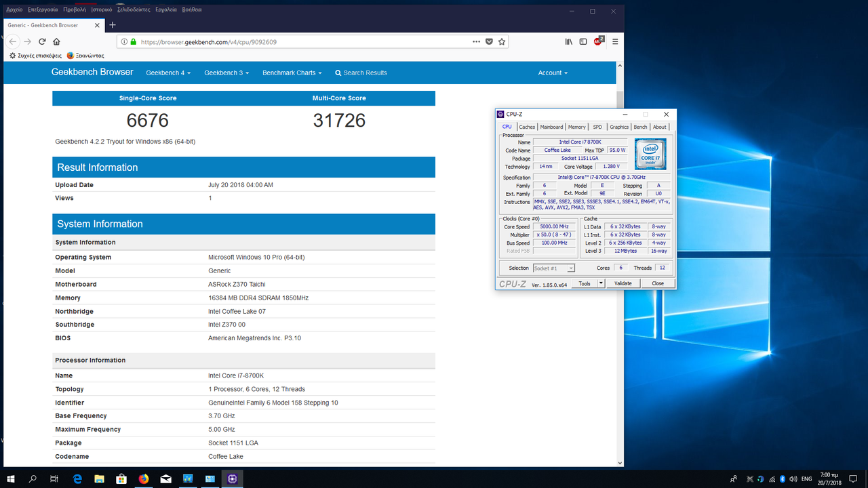The width and height of the screenshot is (868, 488).
Task: Show site information icon
Action: pos(124,41)
